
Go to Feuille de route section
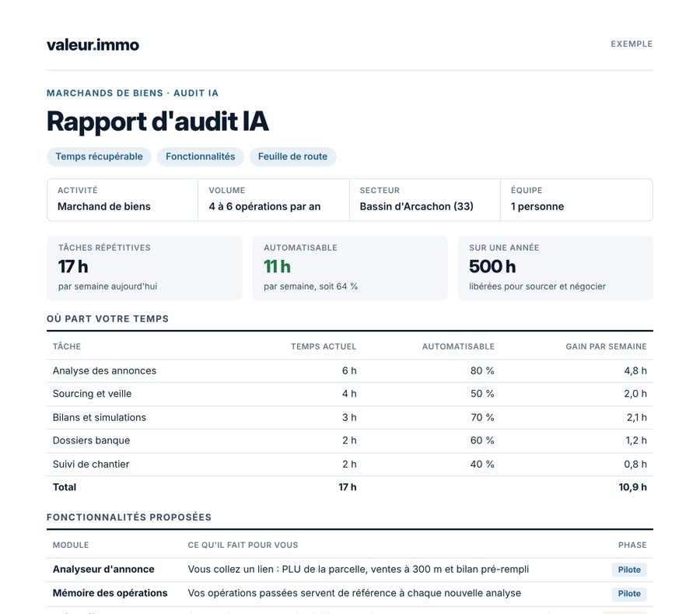(x=292, y=156)
